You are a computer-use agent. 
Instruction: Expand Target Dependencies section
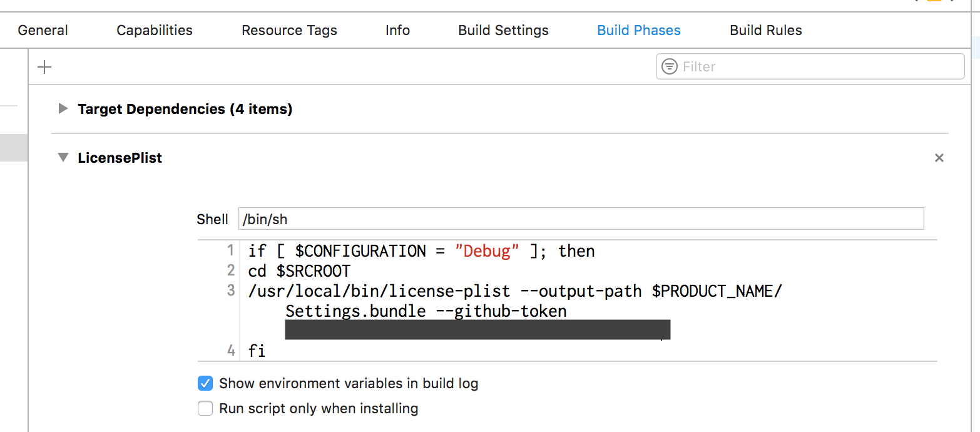pyautogui.click(x=63, y=108)
